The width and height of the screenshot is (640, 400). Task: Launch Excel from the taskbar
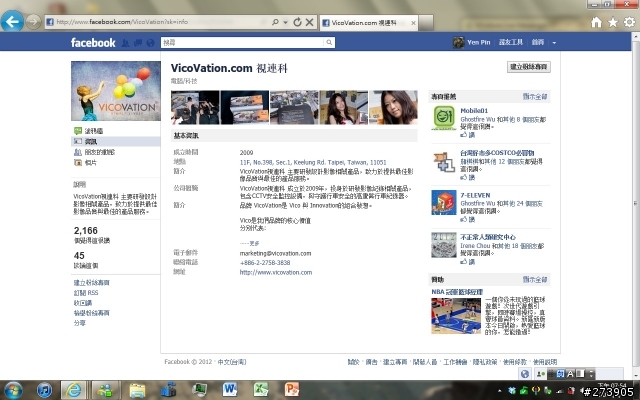pyautogui.click(x=261, y=390)
